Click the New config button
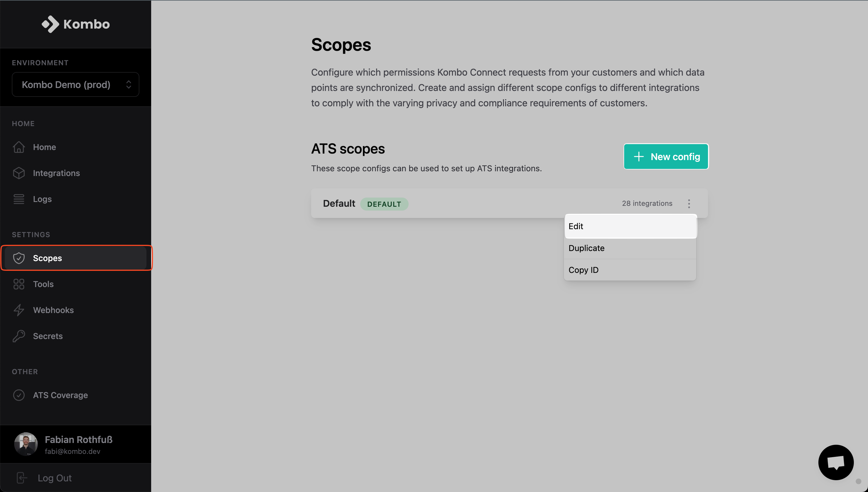Viewport: 868px width, 492px height. tap(666, 157)
